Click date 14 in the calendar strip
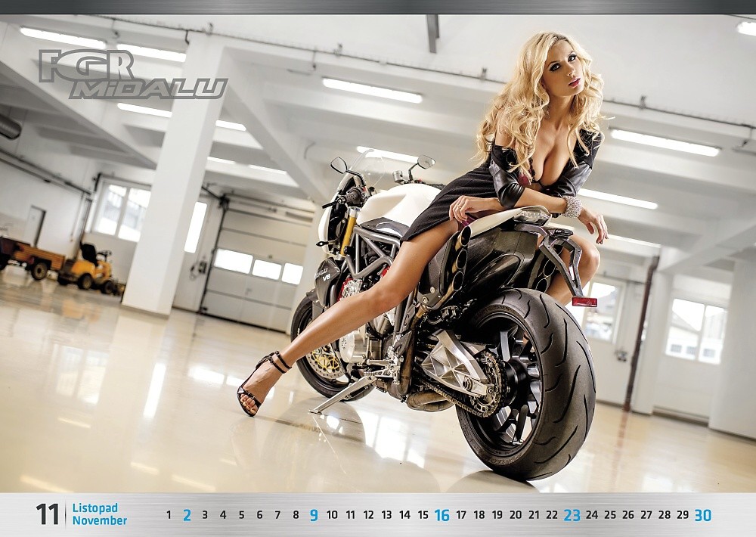 (404, 515)
